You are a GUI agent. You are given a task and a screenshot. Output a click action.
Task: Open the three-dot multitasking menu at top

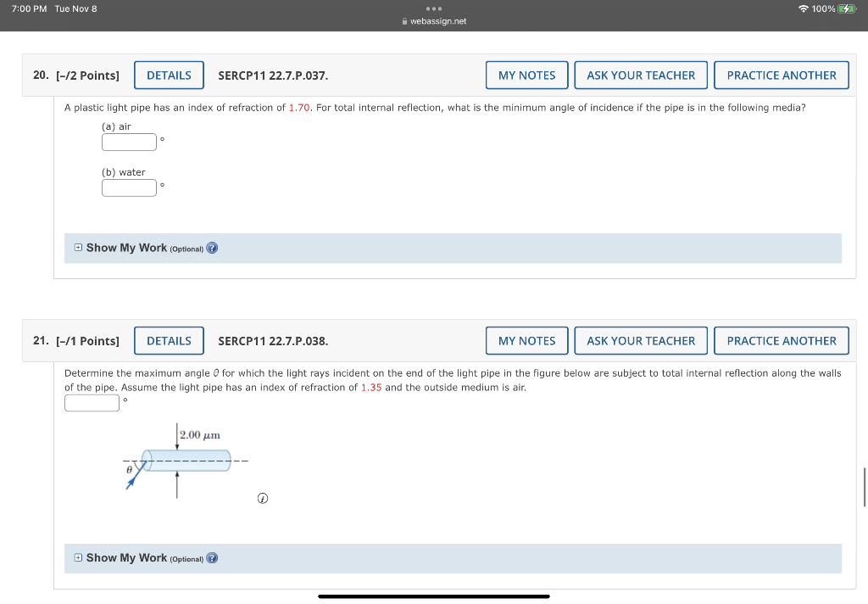pyautogui.click(x=434, y=8)
